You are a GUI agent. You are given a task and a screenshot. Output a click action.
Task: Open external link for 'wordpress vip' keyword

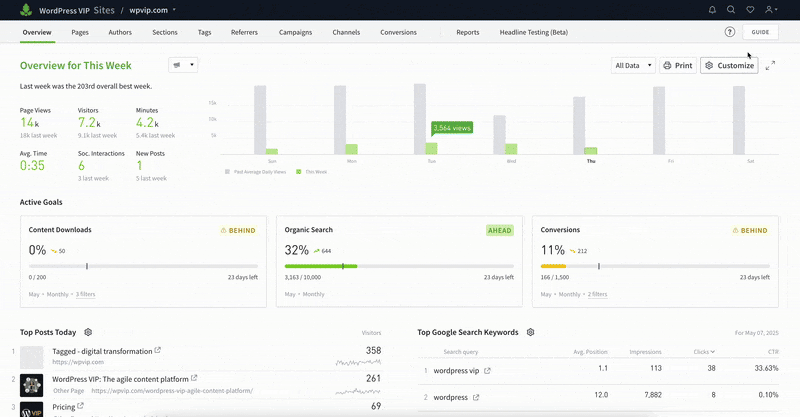click(487, 371)
